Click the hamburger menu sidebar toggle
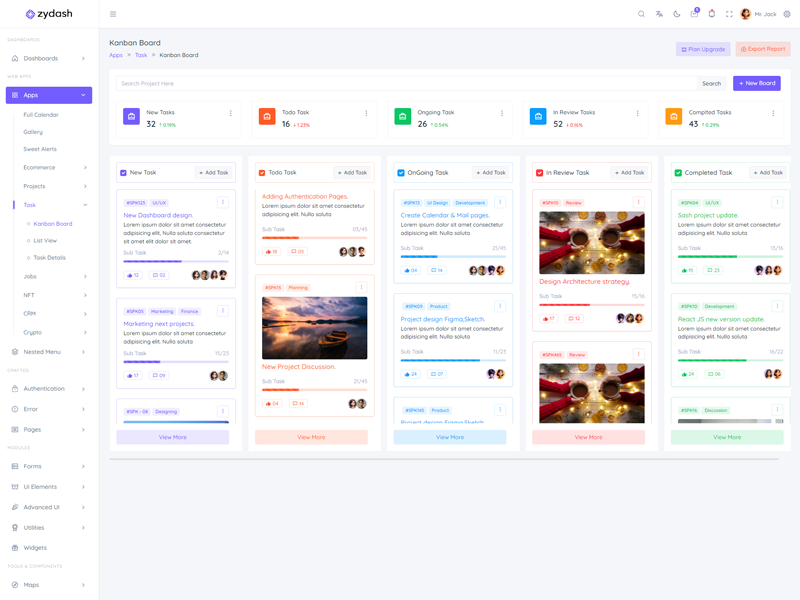This screenshot has width=800, height=600. [x=113, y=14]
